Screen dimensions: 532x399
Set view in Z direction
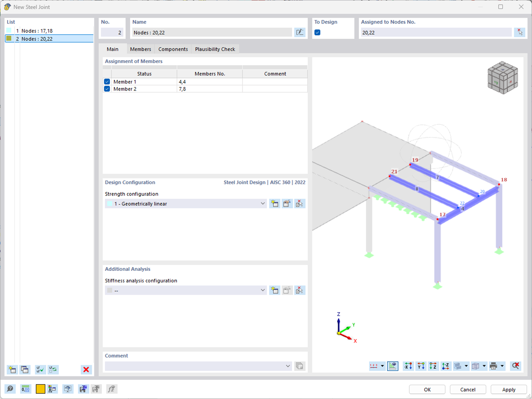pos(433,366)
